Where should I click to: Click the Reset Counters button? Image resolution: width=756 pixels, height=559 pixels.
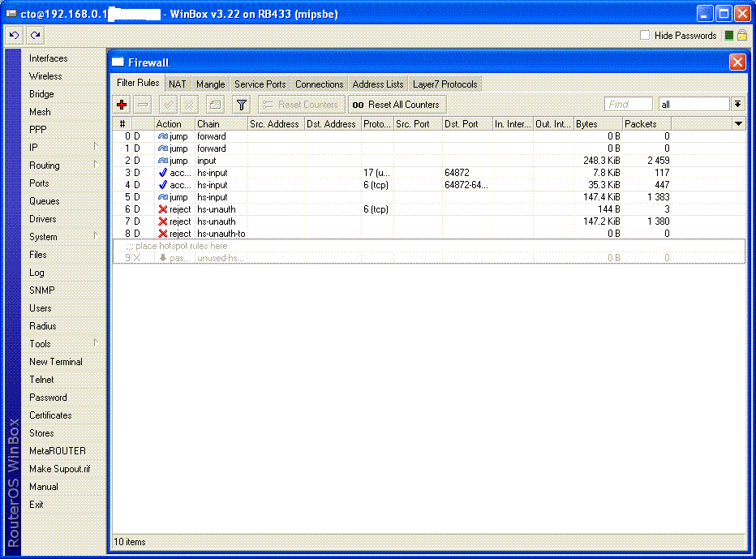tap(301, 104)
